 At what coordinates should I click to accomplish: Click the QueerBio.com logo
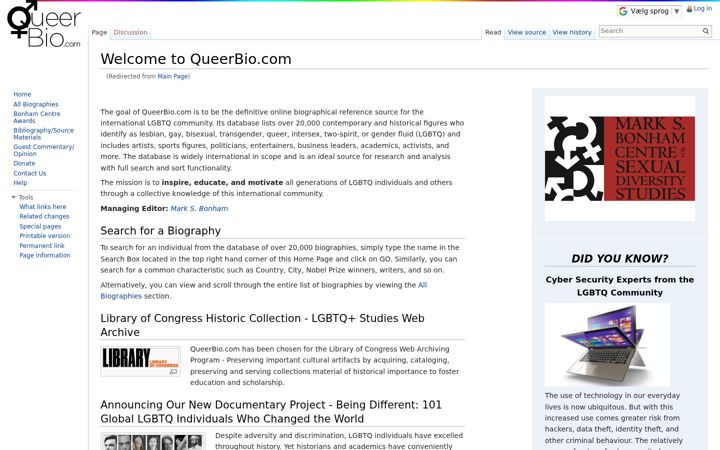click(44, 24)
